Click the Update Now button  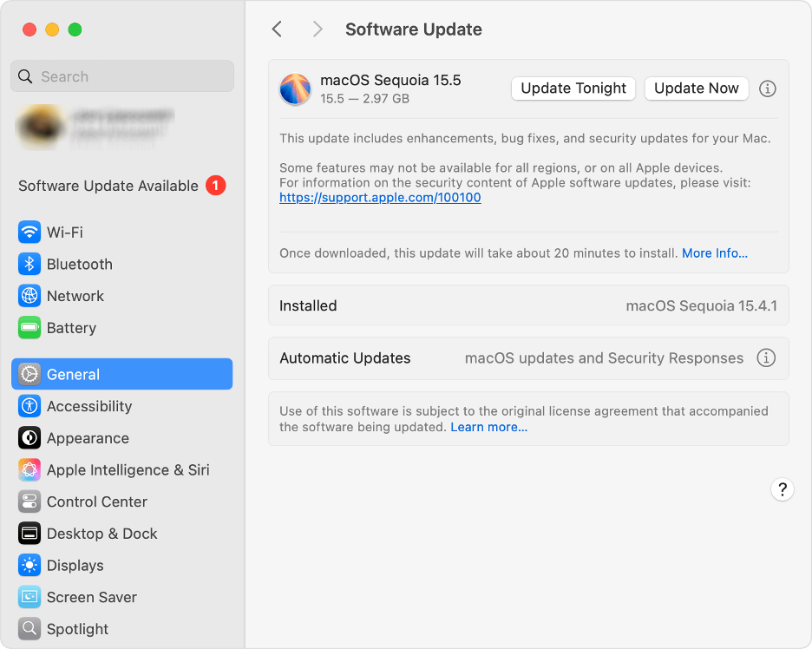coord(696,88)
